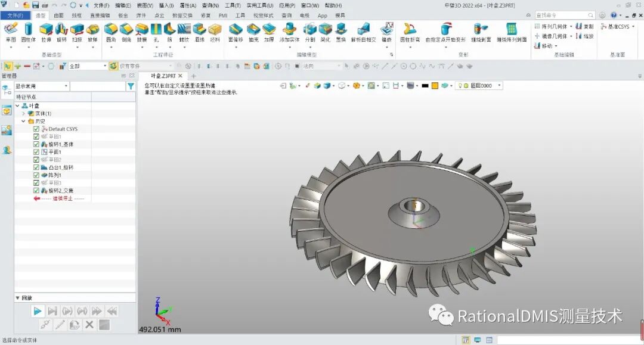Uncheck the 凸台1_旋转 feature checkbox
644x345 pixels.
point(36,167)
